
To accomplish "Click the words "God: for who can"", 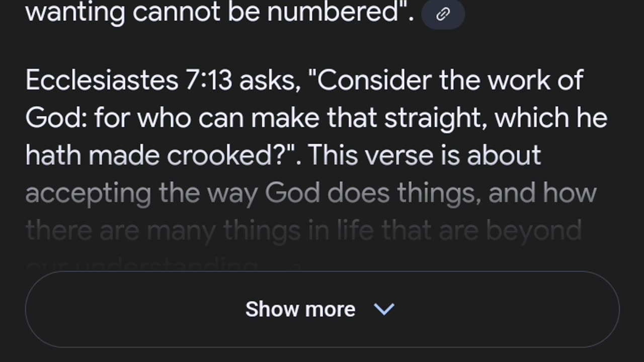I will [x=135, y=118].
